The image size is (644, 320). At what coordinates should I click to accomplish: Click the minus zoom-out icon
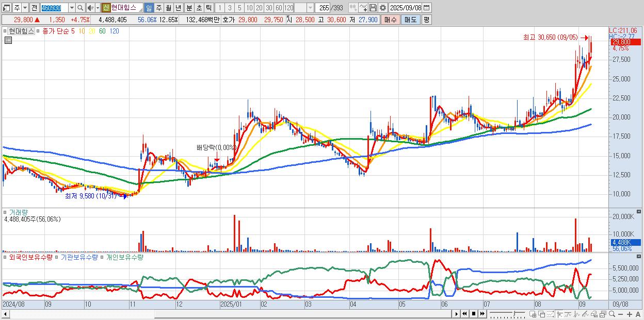[621, 314]
